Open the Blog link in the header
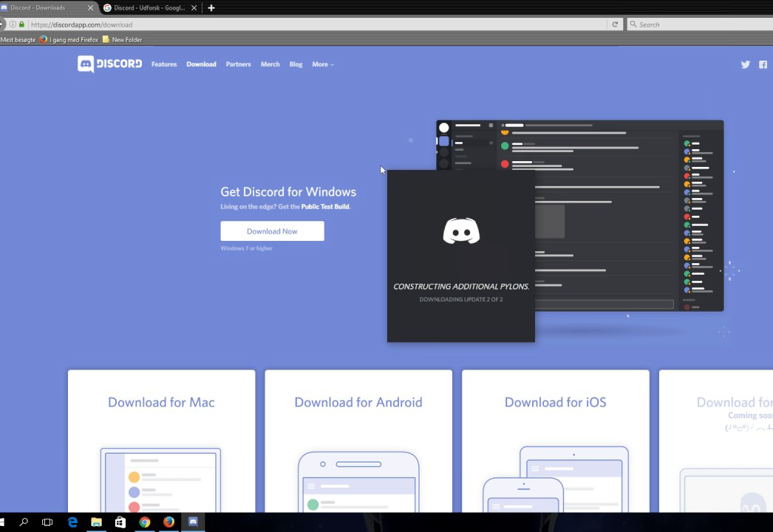Viewport: 773px width, 532px height. (x=296, y=64)
